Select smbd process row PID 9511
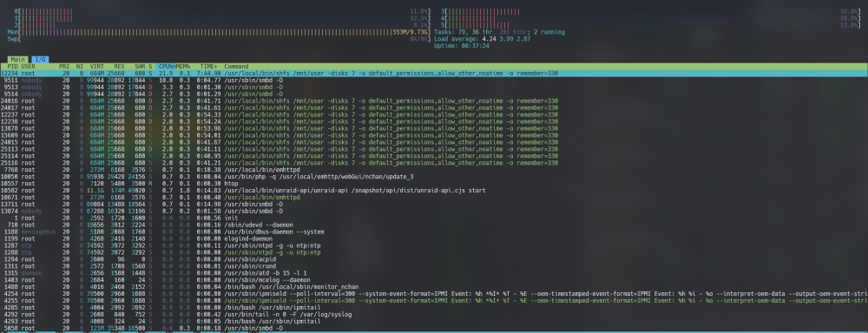The width and height of the screenshot is (868, 333). coord(434,80)
